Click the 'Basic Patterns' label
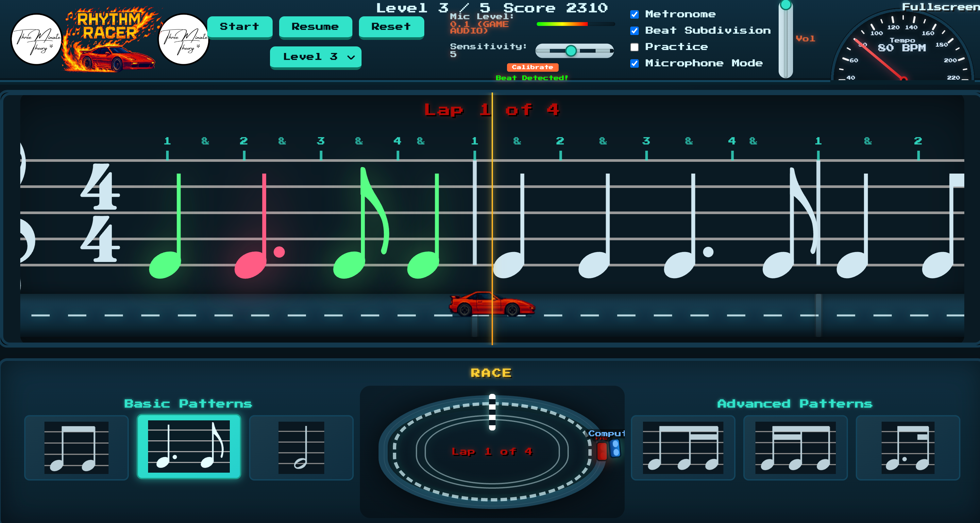The image size is (980, 523). (x=188, y=404)
